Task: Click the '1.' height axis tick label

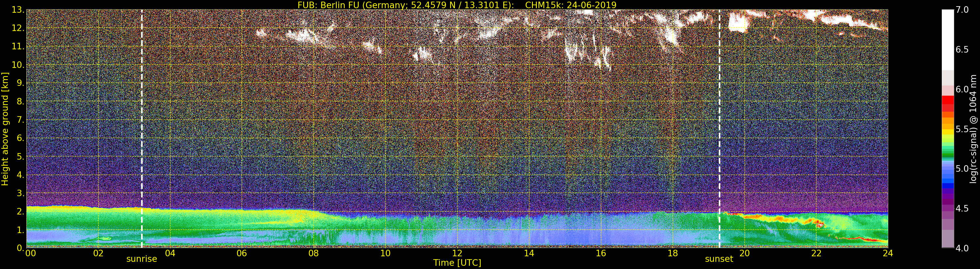Action: point(20,230)
